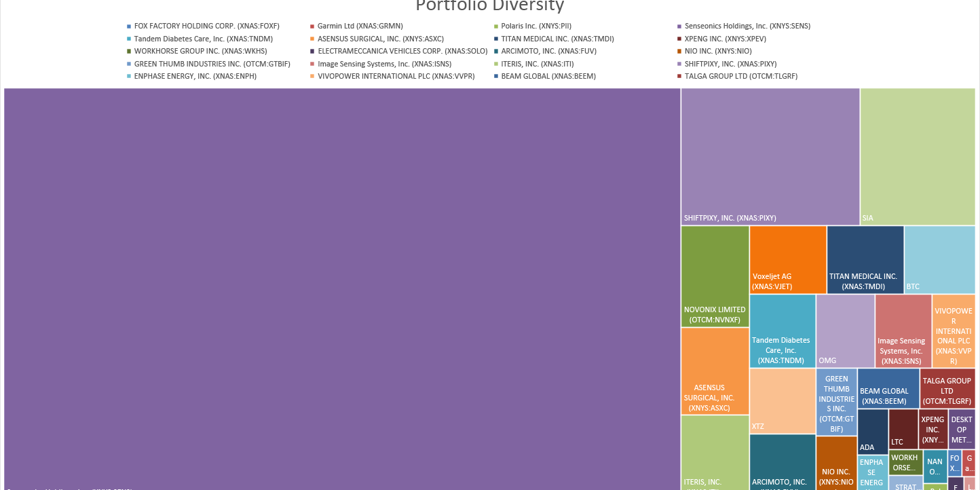The image size is (980, 490).
Task: Click the large purple Senseonics treemap block
Action: click(342, 285)
